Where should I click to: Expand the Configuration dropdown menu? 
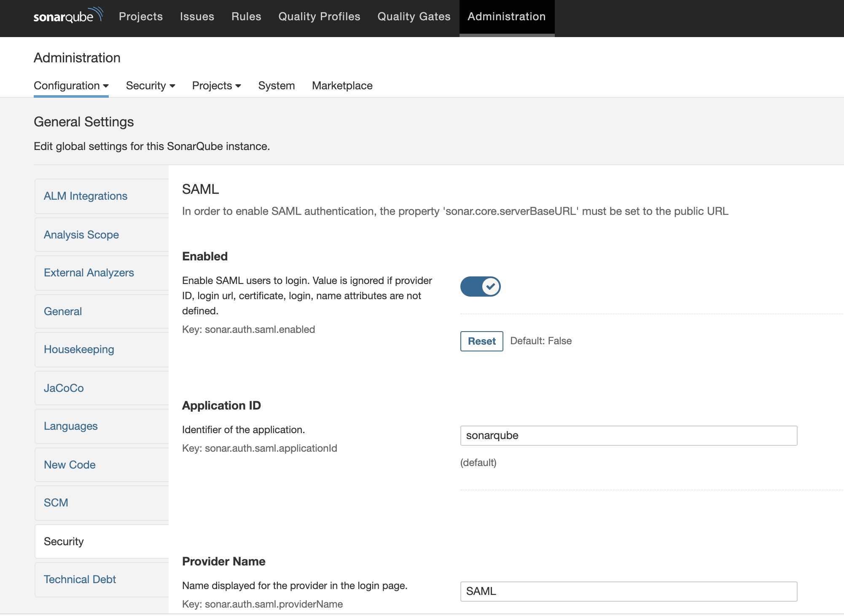click(x=71, y=86)
